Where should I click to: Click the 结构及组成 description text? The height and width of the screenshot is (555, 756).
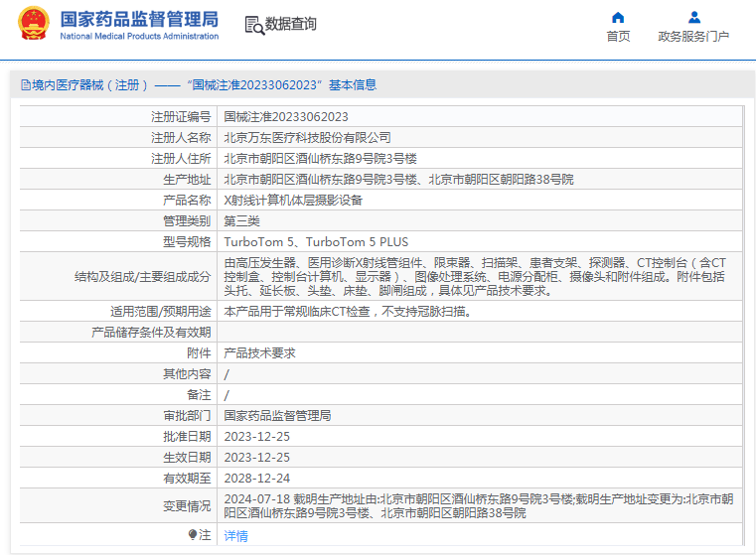click(x=475, y=277)
